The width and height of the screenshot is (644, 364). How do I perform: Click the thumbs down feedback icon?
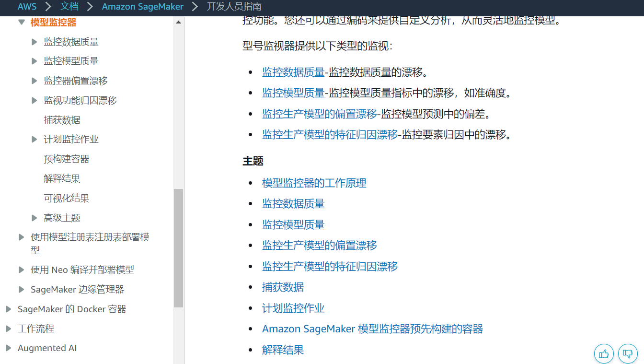[628, 354]
